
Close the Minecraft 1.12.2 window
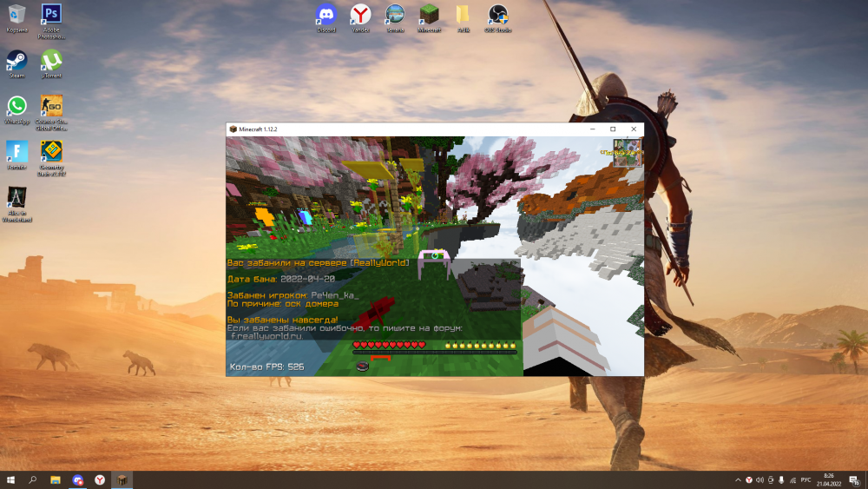click(634, 129)
